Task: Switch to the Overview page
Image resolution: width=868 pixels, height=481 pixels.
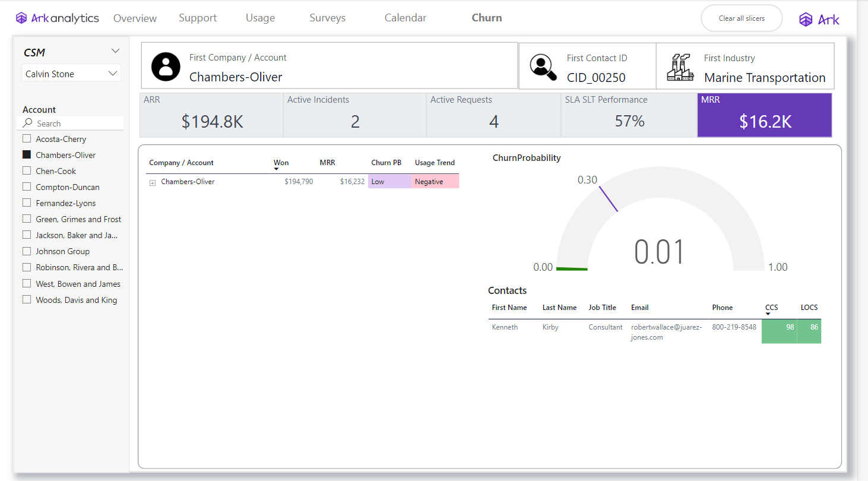Action: click(x=135, y=18)
